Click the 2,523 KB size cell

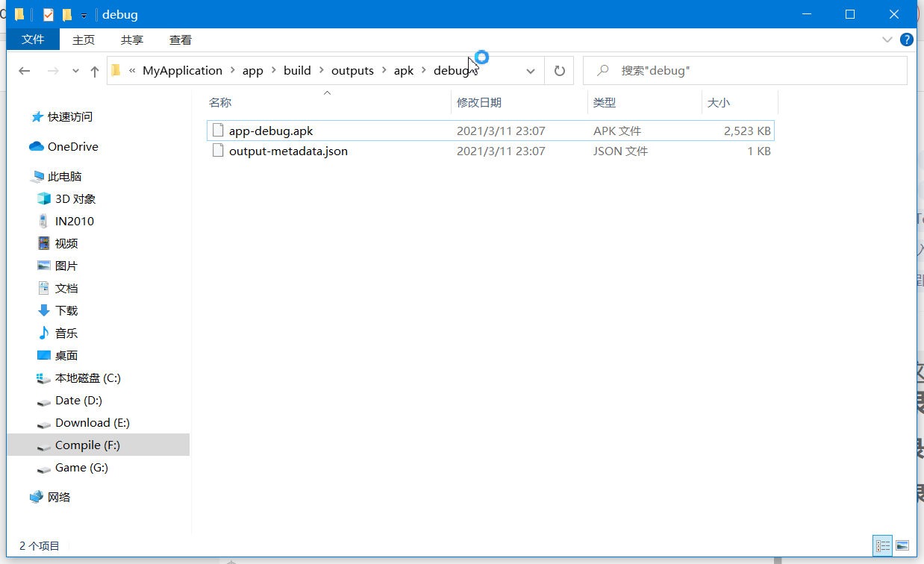click(x=747, y=131)
